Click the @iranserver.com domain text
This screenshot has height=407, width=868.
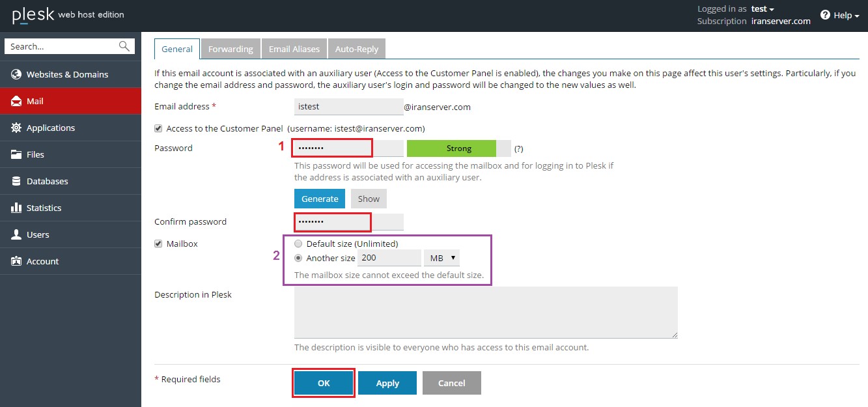click(438, 107)
